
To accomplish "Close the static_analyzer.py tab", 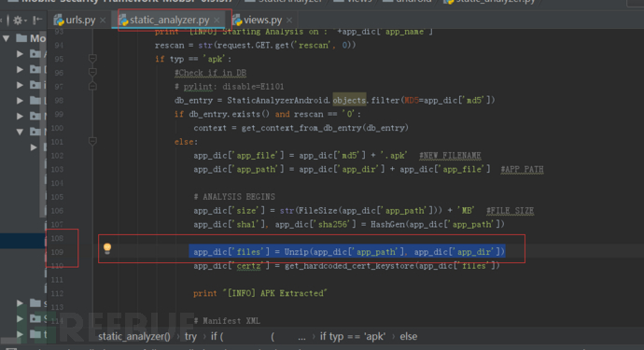I will [x=217, y=21].
